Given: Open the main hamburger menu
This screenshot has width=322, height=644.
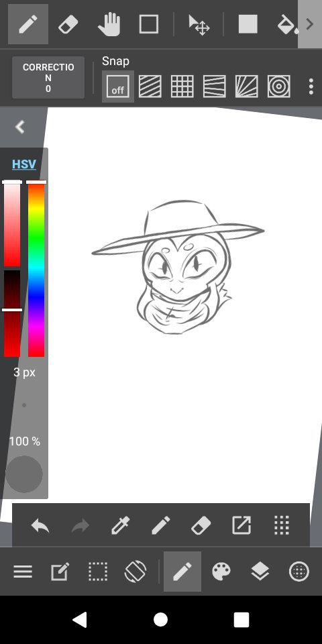Looking at the screenshot, I should tap(23, 572).
